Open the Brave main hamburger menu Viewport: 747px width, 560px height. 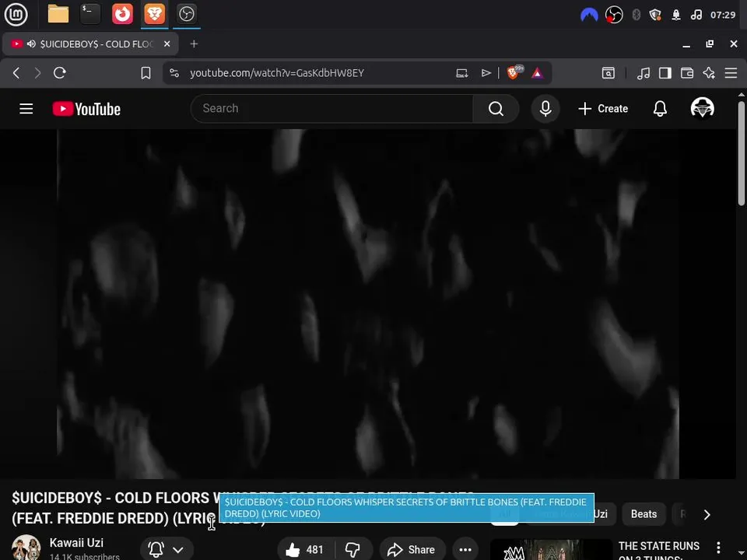tap(731, 73)
